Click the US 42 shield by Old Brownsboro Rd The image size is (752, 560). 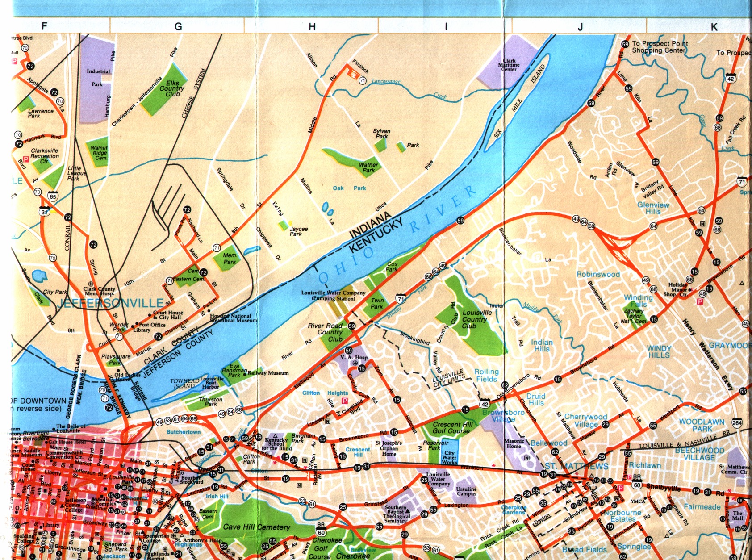(x=485, y=403)
